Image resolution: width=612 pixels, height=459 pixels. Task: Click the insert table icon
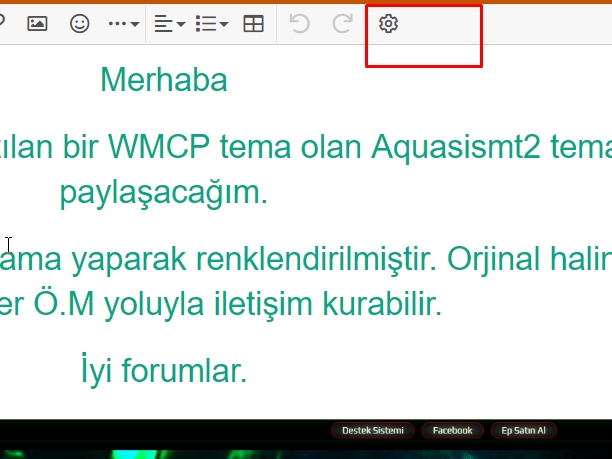pos(254,24)
